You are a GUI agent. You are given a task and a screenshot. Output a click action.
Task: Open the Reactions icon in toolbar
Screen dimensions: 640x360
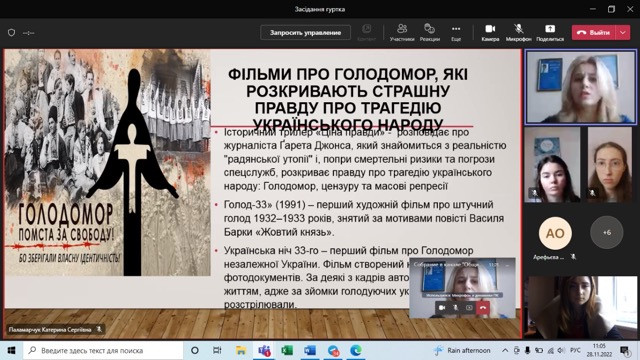(x=429, y=32)
